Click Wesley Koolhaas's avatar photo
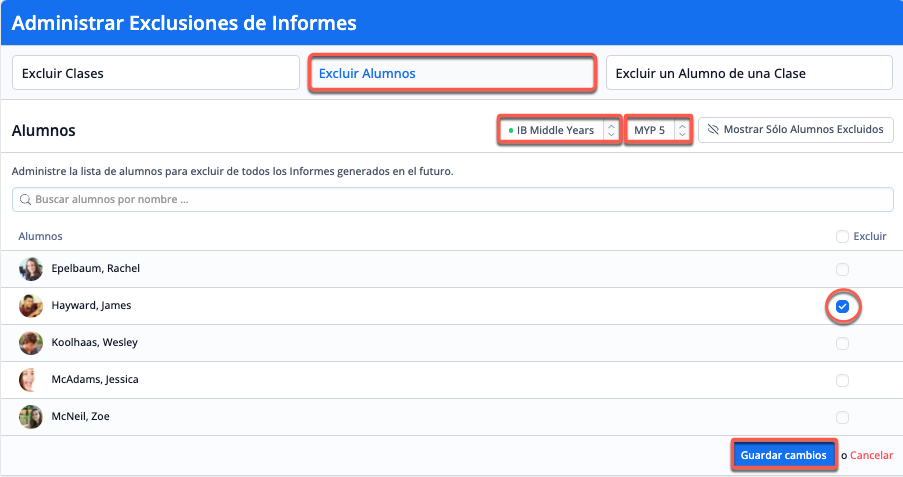903x477 pixels. point(31,343)
